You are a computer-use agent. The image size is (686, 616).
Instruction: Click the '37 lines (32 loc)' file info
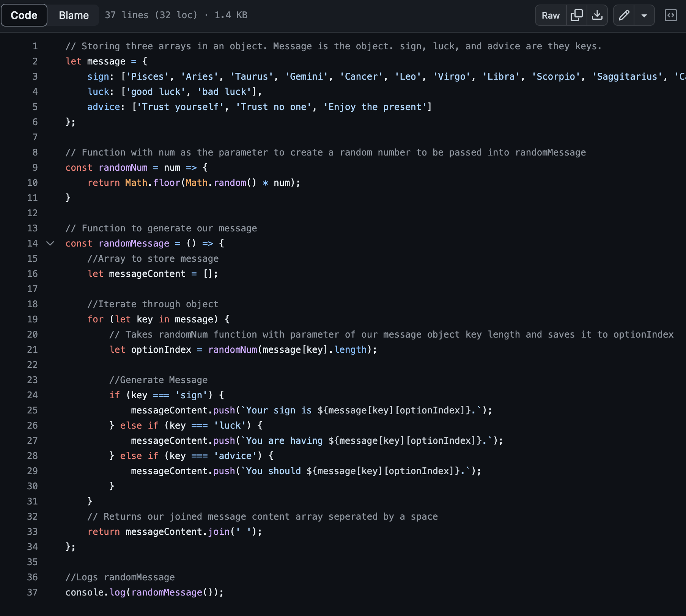point(151,15)
